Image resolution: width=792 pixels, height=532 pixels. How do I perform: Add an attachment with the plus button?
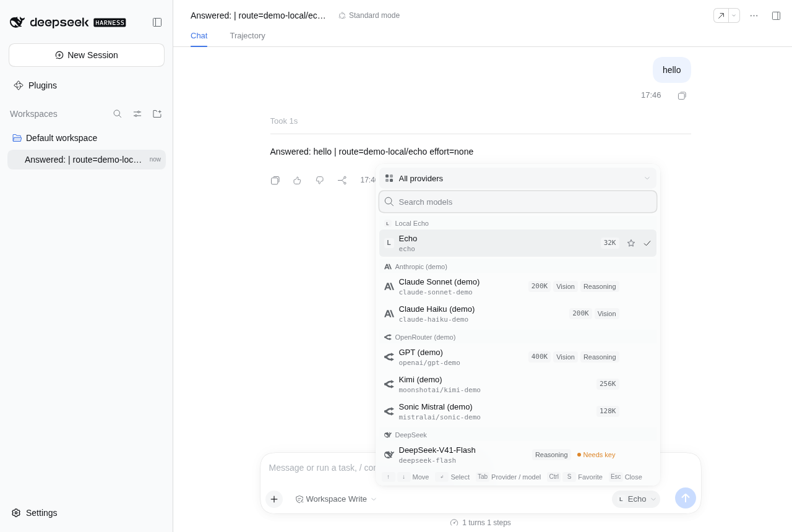coord(274,499)
